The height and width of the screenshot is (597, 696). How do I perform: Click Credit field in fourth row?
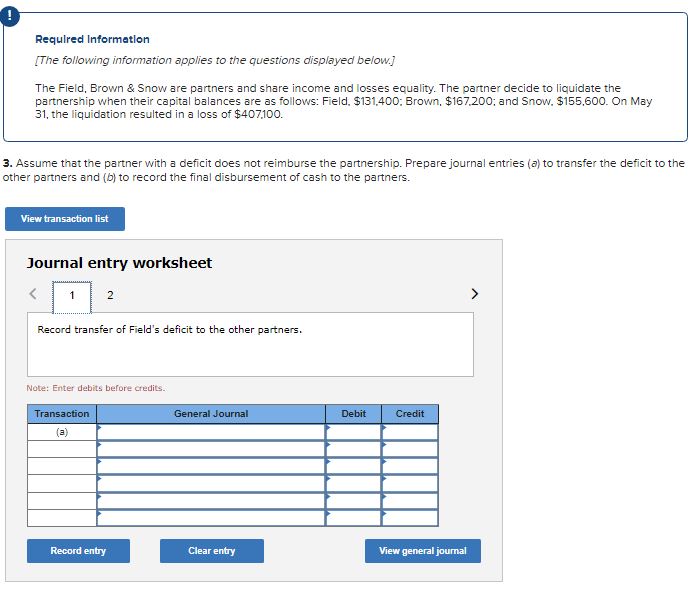(x=410, y=483)
